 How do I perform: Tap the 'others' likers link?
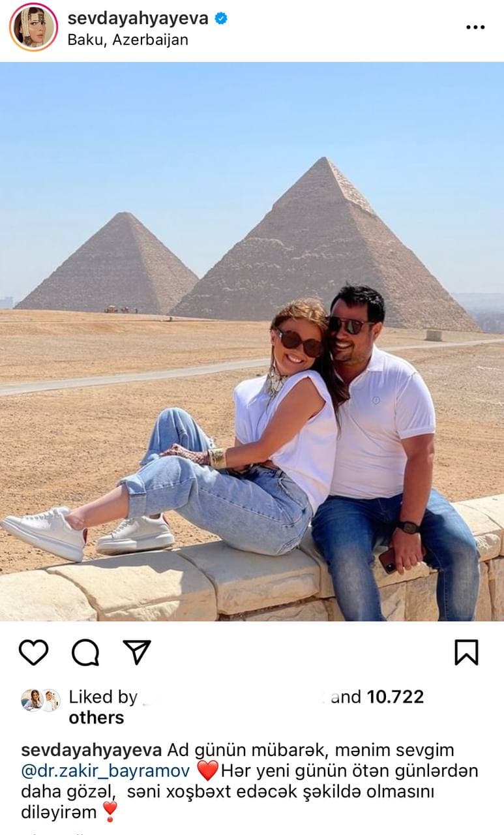96,718
